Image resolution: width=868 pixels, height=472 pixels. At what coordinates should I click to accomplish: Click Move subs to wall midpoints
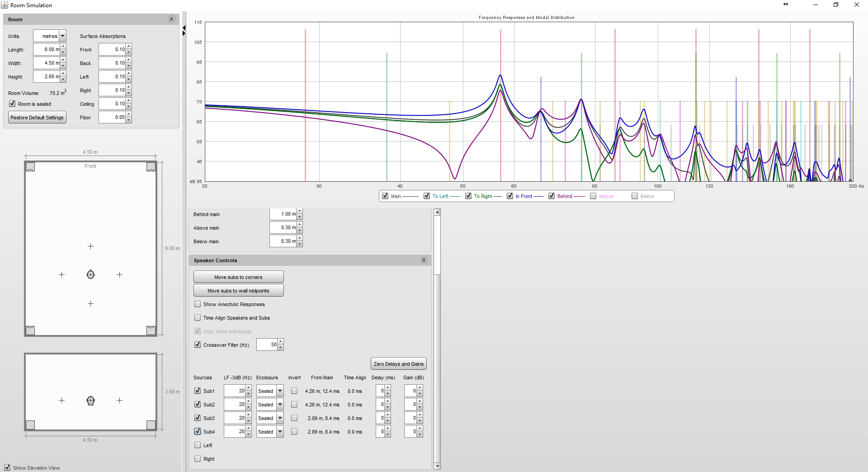pos(238,290)
